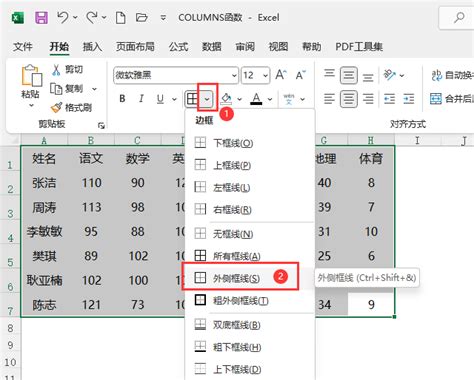The width and height of the screenshot is (474, 380).
Task: Open the 微软雅黑 font name dropdown
Action: point(234,76)
